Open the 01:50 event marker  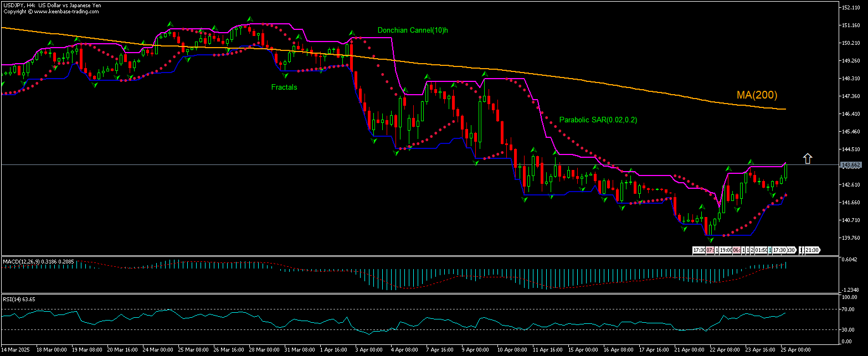(x=761, y=250)
